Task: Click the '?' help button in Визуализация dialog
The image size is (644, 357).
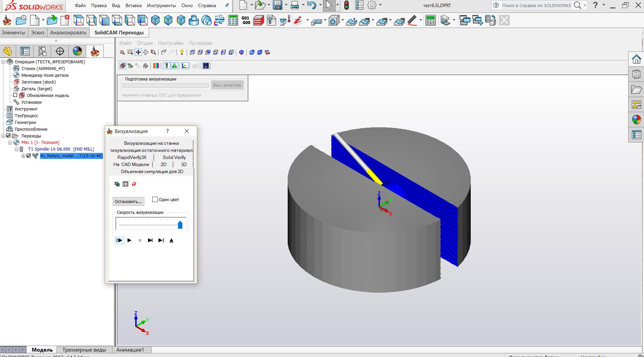Action: point(168,131)
